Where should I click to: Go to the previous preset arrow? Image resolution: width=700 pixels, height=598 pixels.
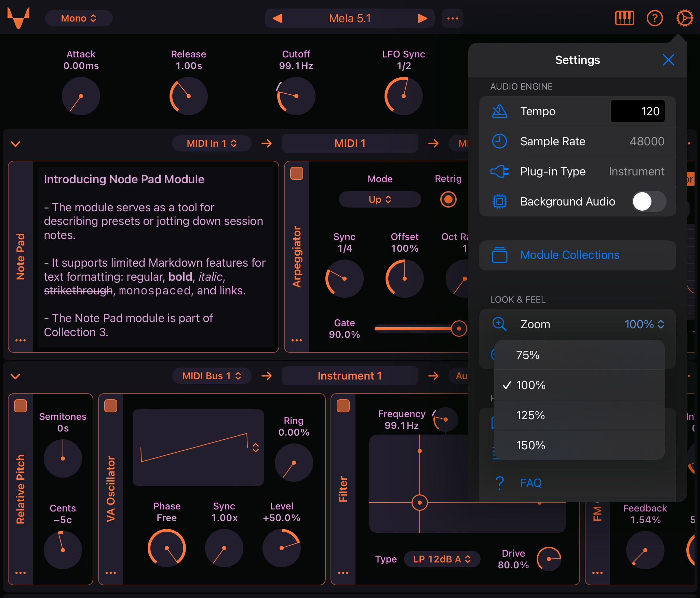[x=278, y=18]
